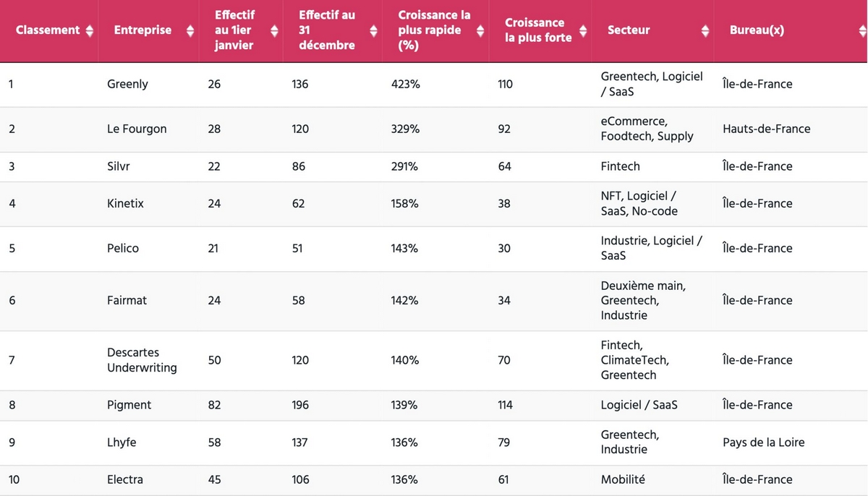The width and height of the screenshot is (868, 496).
Task: Sort by Croissance la plus rapide arrows
Action: tap(480, 30)
